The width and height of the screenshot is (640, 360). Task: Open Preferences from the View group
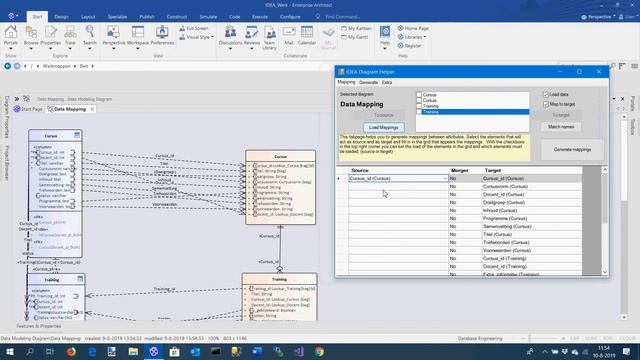click(x=162, y=33)
